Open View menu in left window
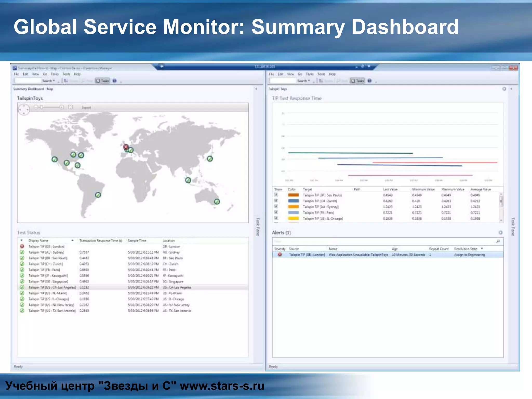This screenshot has width=532, height=399. click(35, 74)
